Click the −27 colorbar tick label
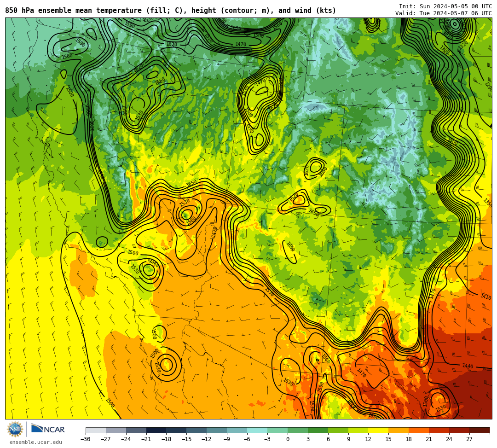The height and width of the screenshot is (448, 497). 106,439
